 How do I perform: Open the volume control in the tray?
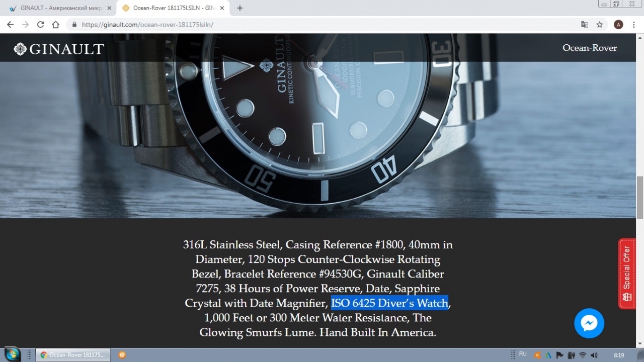pos(594,355)
